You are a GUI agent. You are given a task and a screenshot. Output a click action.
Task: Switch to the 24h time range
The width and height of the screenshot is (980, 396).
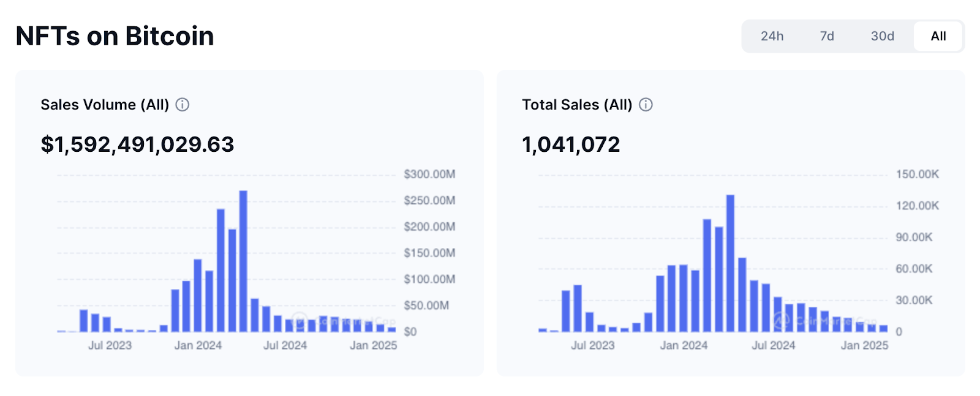pos(772,36)
